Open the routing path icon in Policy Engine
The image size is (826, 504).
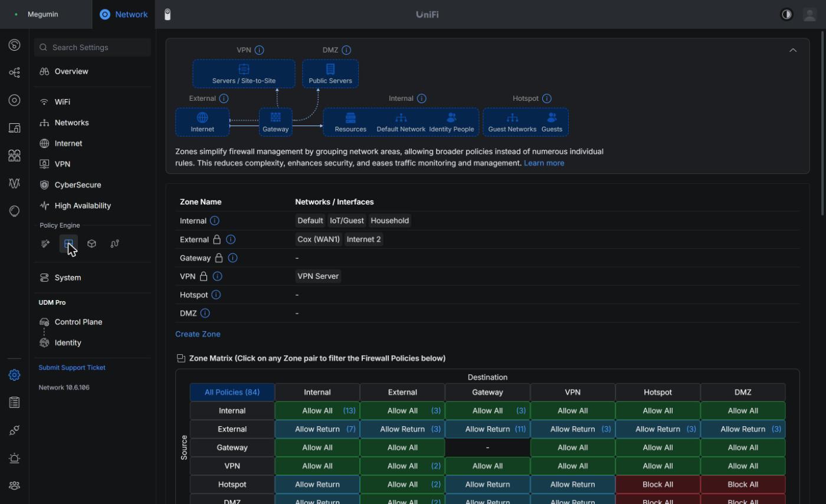[x=114, y=243]
